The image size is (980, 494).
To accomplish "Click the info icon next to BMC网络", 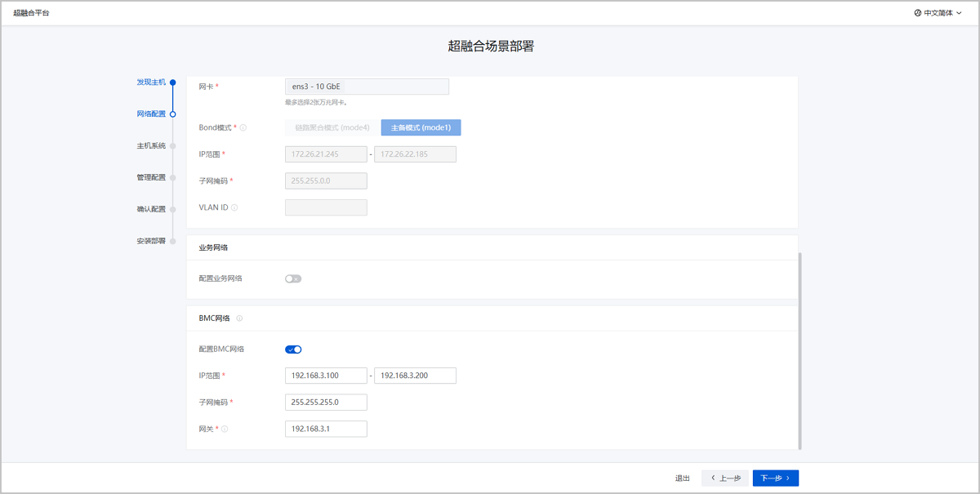I will pyautogui.click(x=239, y=318).
